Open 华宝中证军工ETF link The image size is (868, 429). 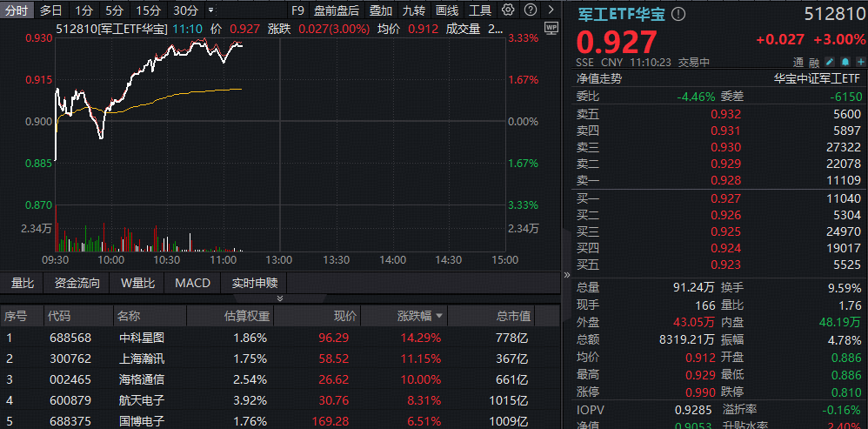(x=817, y=77)
